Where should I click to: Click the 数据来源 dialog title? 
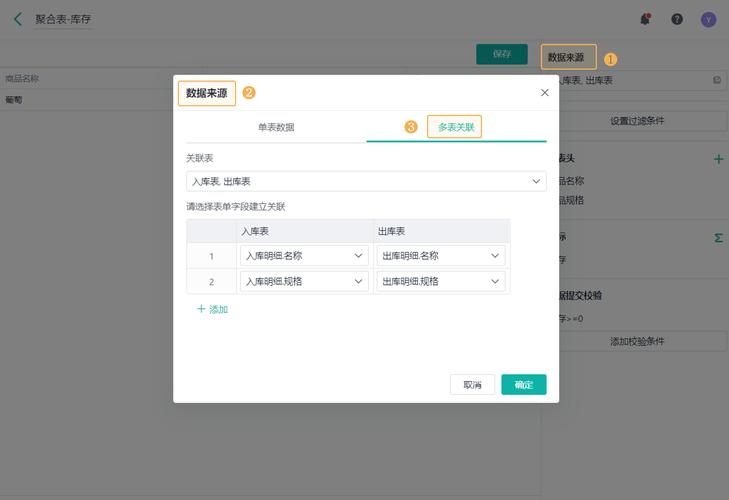click(x=207, y=93)
